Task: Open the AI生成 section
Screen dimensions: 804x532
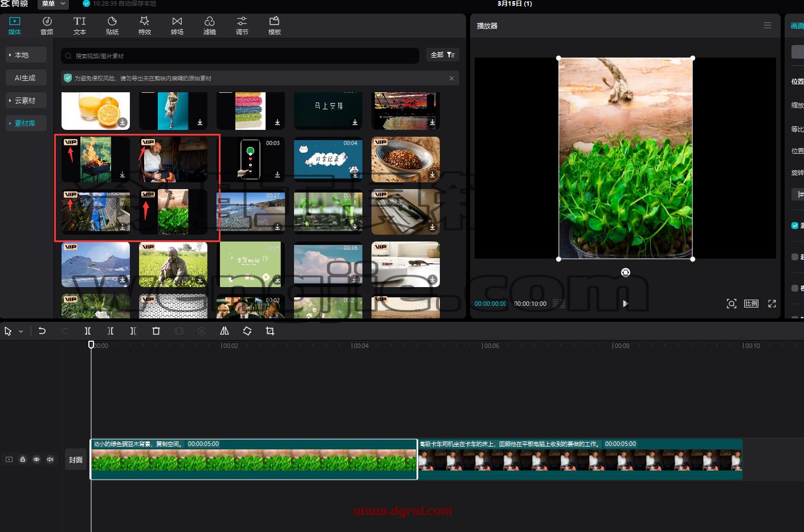Action: 26,77
